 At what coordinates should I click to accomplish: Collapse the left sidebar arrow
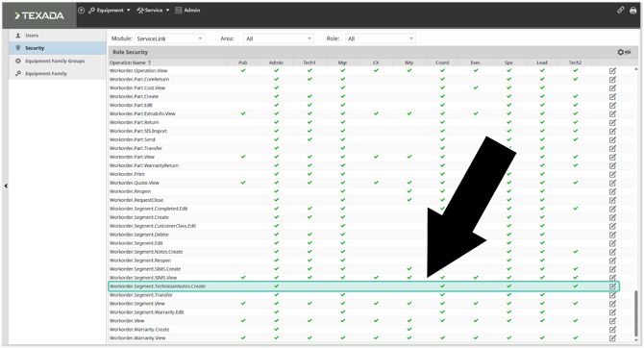tap(6, 186)
